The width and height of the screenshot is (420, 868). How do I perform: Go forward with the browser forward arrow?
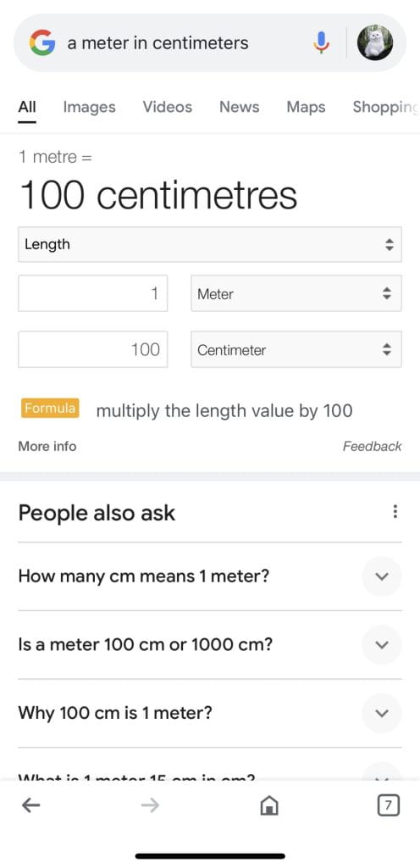click(150, 805)
